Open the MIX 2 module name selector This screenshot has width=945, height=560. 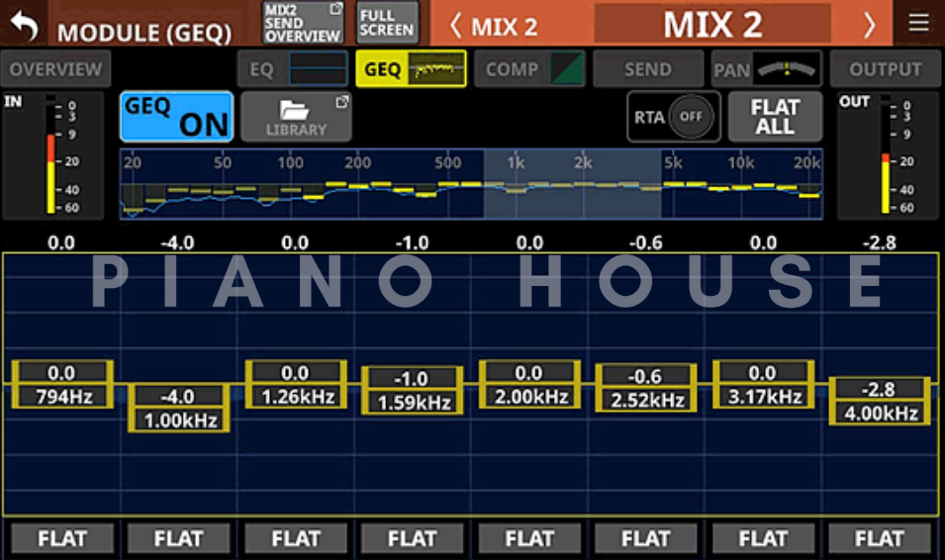pos(711,24)
